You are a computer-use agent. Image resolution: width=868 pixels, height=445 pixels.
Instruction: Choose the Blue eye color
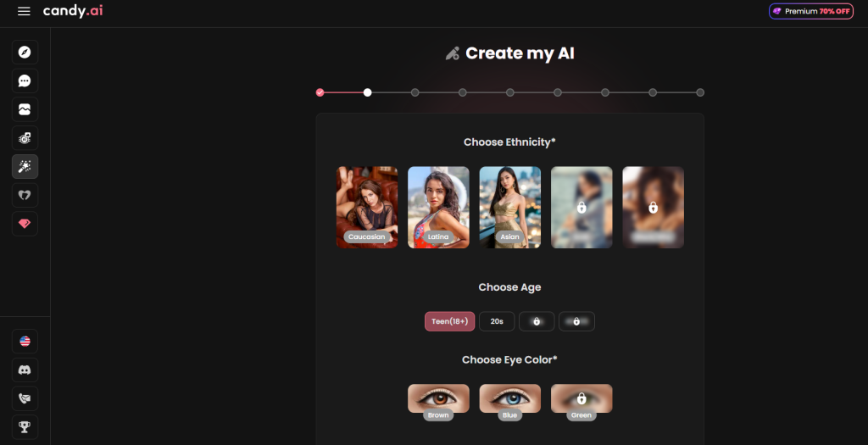coord(509,401)
